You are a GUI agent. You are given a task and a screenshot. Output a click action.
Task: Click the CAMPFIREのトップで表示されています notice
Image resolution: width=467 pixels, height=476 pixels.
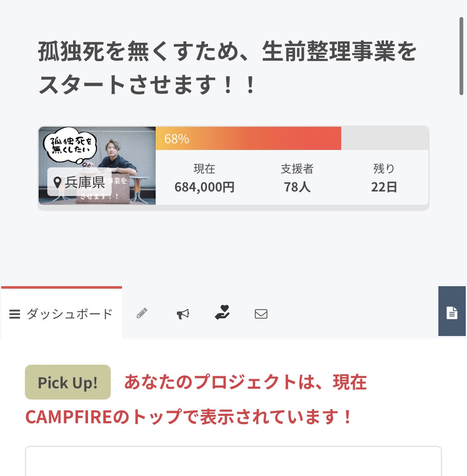[189, 417]
